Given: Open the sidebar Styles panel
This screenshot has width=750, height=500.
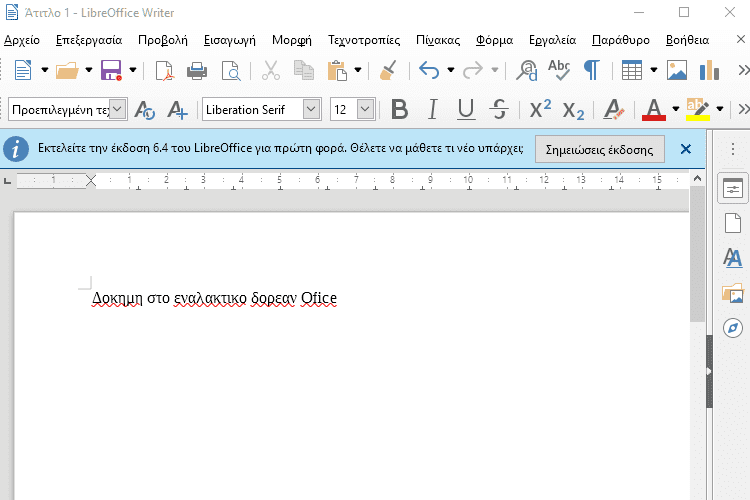Looking at the screenshot, I should (x=732, y=257).
